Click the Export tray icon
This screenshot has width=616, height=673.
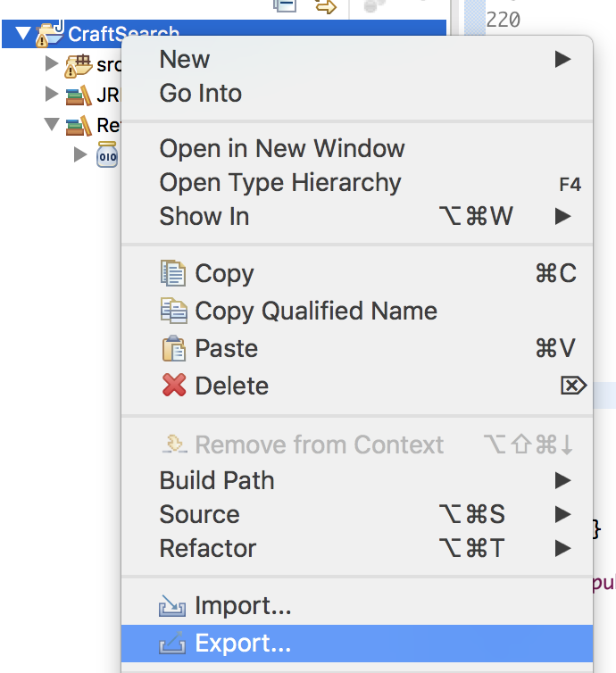click(173, 643)
